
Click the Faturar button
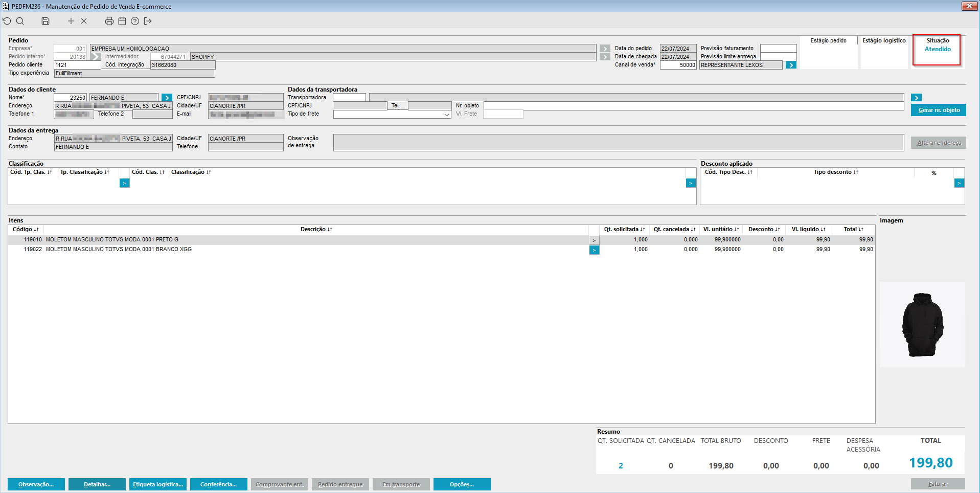pos(938,484)
